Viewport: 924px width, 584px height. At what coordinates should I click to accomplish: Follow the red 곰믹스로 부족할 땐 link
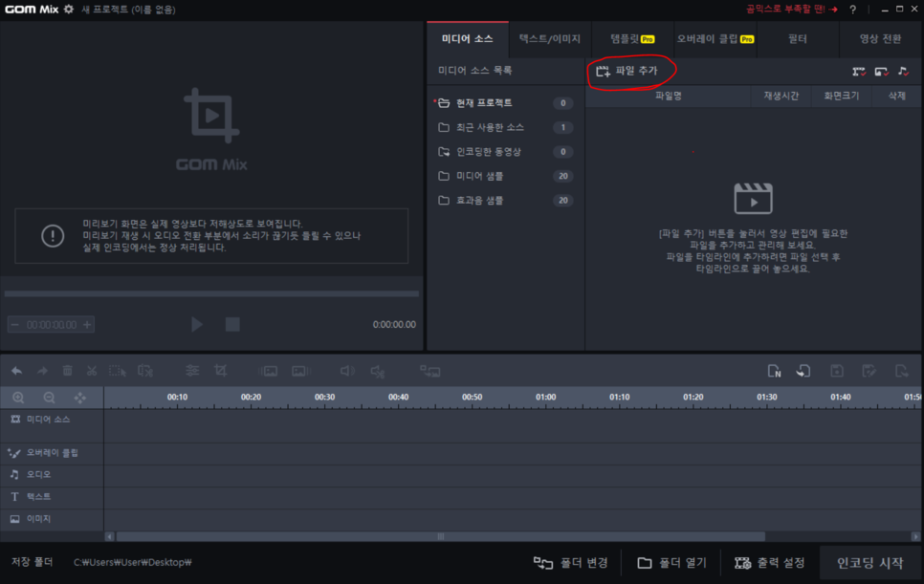click(x=791, y=9)
